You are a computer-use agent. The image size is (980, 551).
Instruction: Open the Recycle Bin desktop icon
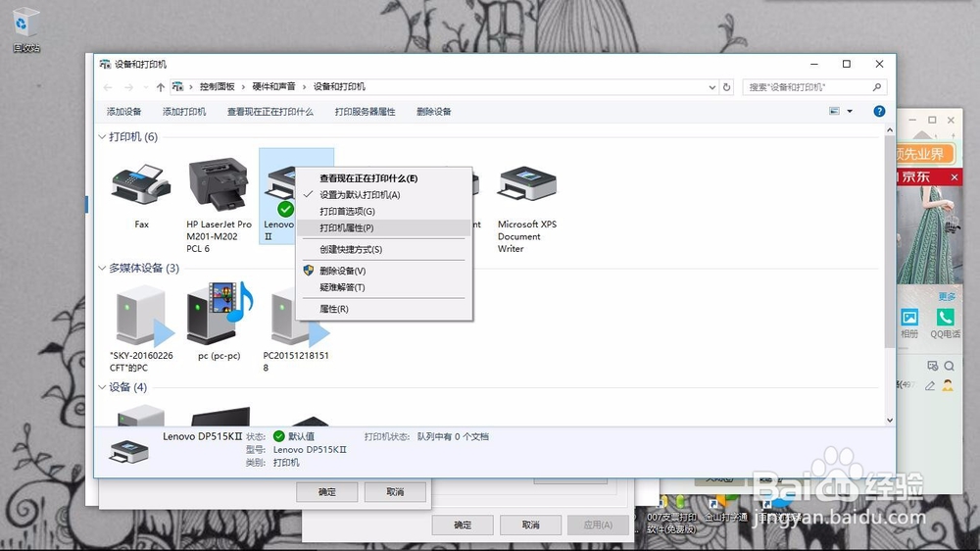pyautogui.click(x=25, y=28)
